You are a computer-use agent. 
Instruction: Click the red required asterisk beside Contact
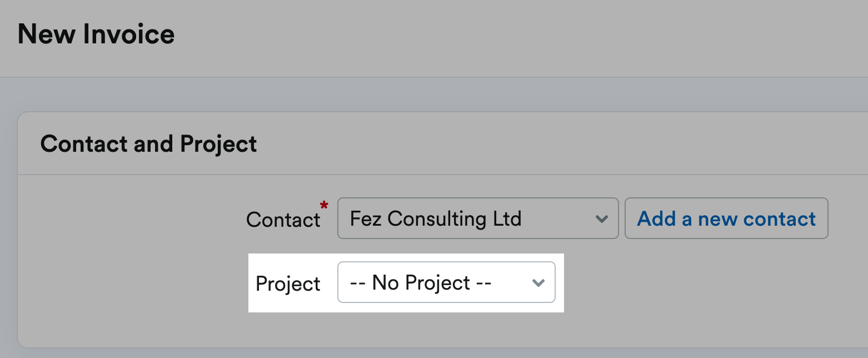(x=324, y=205)
